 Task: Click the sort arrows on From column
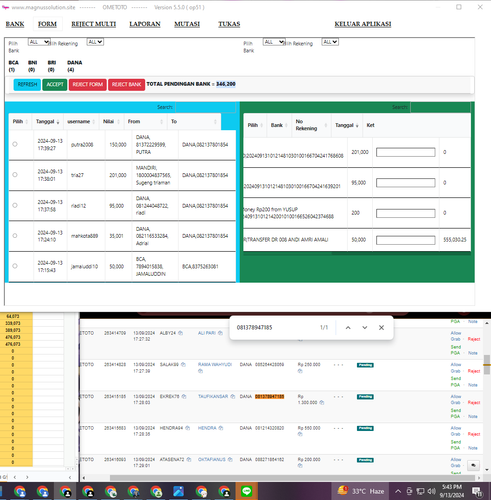tap(162, 122)
